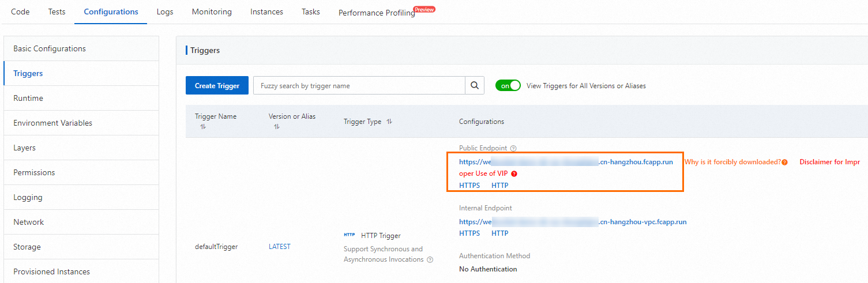Focus the fuzzy trigger name search field
The height and width of the screenshot is (283, 868).
click(359, 85)
